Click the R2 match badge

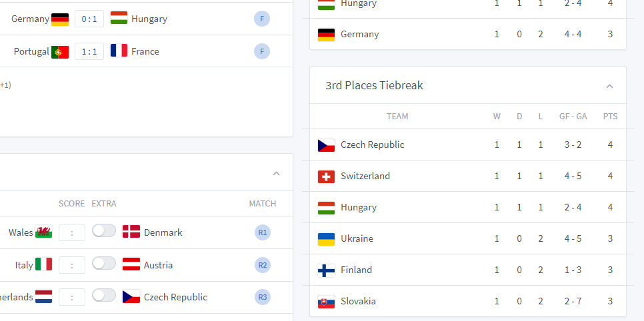[x=263, y=265]
